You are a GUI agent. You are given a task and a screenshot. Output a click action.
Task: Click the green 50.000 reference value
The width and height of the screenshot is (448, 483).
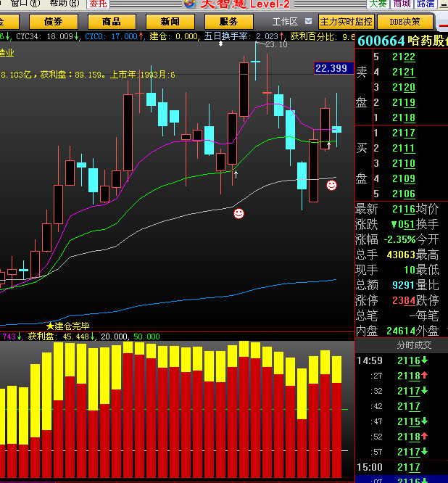click(x=146, y=337)
